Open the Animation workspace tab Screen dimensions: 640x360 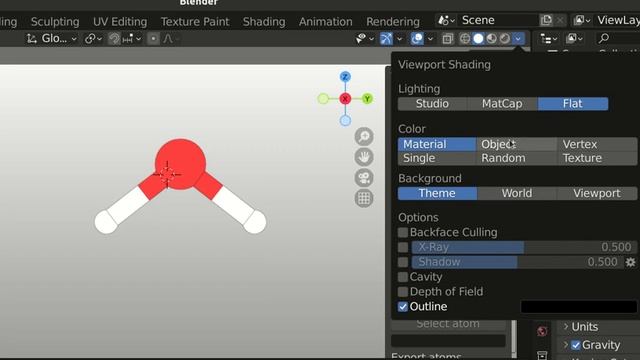click(x=325, y=22)
